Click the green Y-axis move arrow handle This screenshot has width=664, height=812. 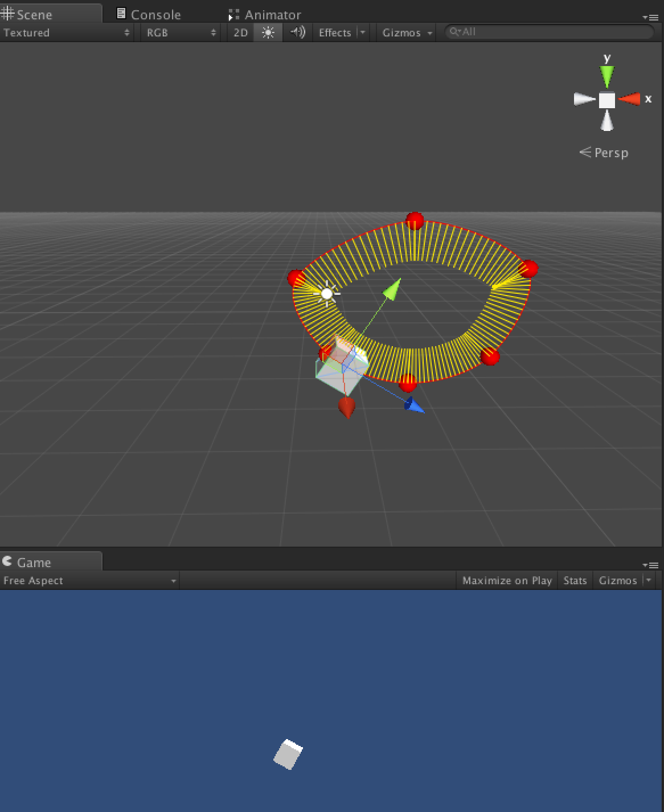pyautogui.click(x=392, y=289)
